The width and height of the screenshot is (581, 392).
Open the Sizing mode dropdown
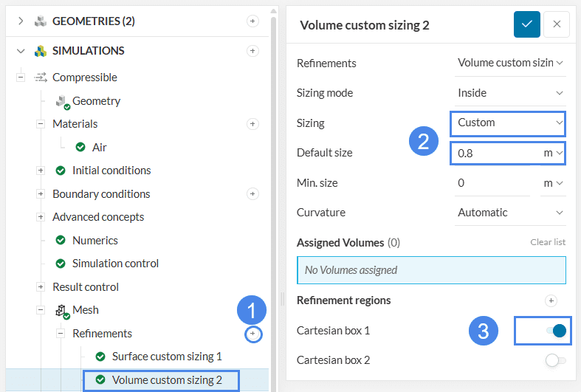[x=509, y=93]
